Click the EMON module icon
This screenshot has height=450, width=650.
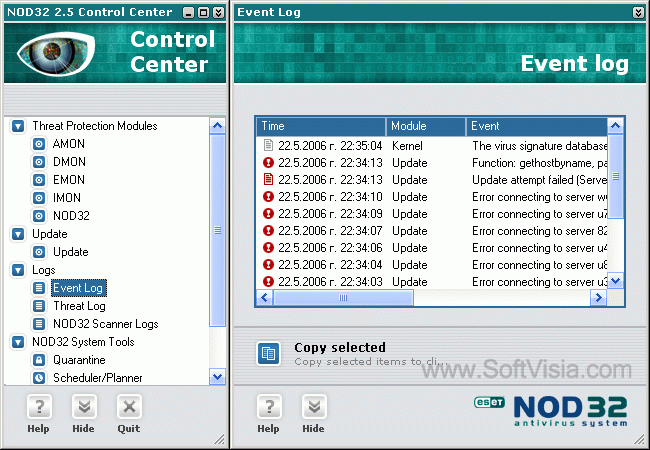point(39,180)
